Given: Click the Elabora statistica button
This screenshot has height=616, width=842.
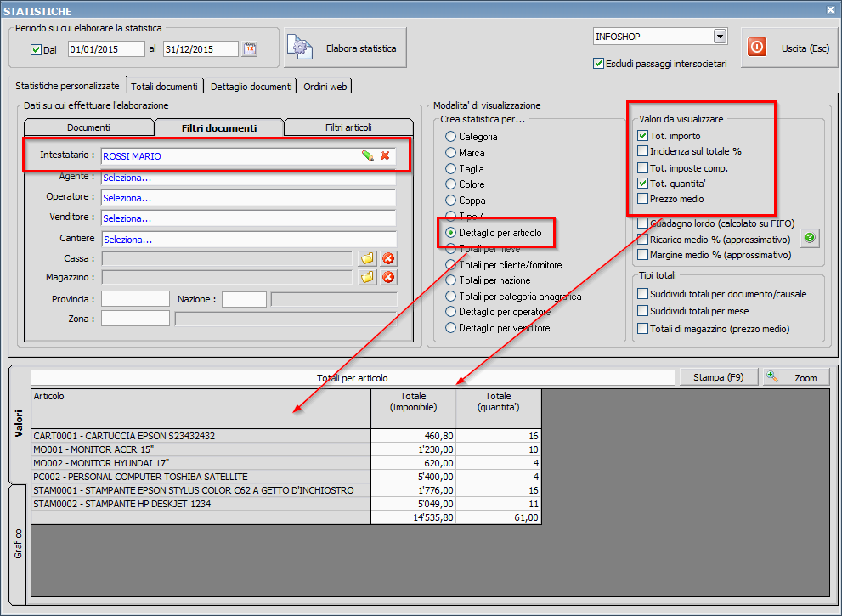Looking at the screenshot, I should tap(346, 48).
